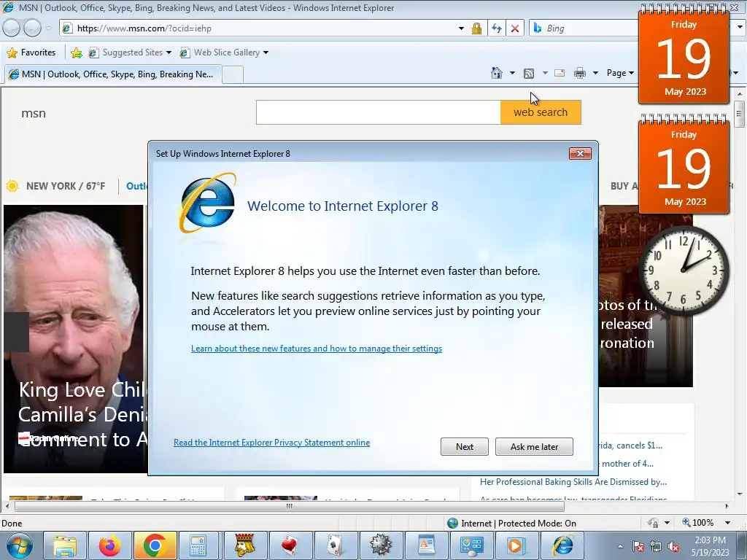Image resolution: width=747 pixels, height=560 pixels.
Task: Open Windows Media Player from taskbar
Action: pos(516,545)
